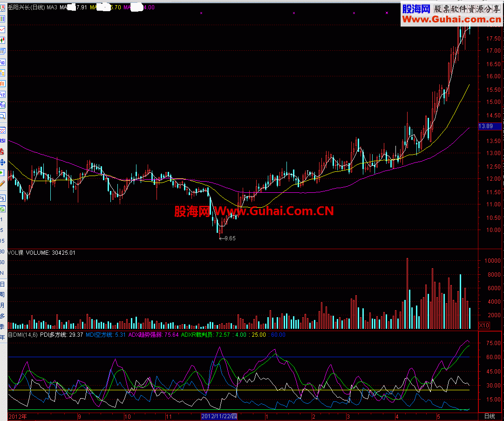This screenshot has width=504, height=421.
Task: Select the 周 weekly period
Action: click(2, 295)
